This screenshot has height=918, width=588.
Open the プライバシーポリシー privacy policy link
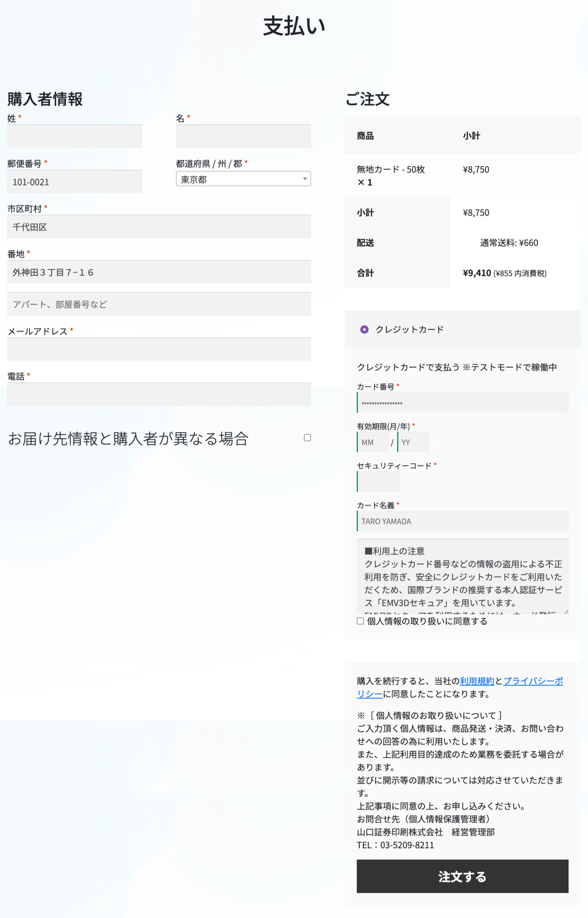[x=533, y=680]
